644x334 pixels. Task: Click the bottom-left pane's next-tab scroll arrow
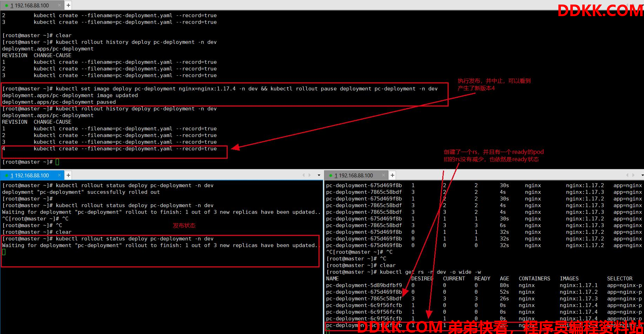pos(309,175)
